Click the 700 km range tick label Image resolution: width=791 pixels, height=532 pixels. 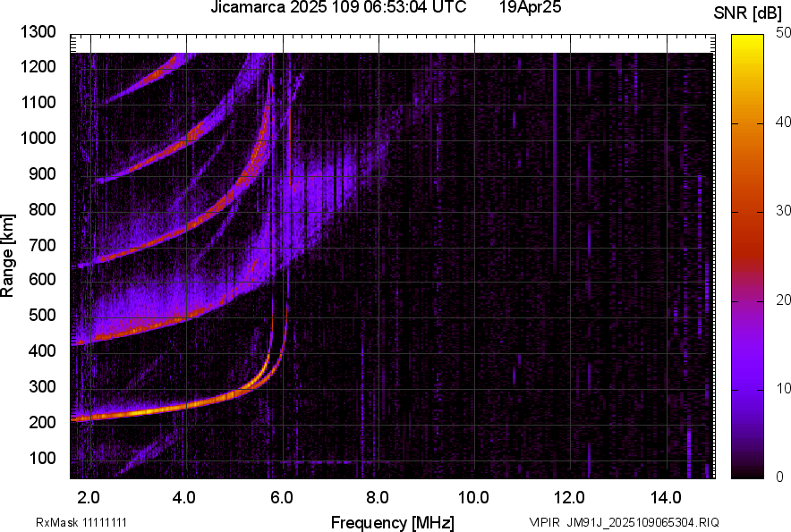tap(44, 245)
